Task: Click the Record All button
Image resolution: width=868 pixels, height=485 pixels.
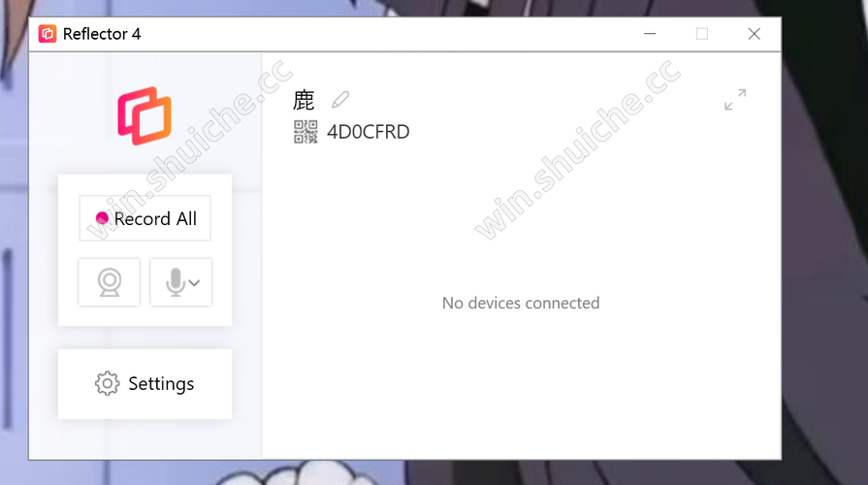Action: coord(145,218)
